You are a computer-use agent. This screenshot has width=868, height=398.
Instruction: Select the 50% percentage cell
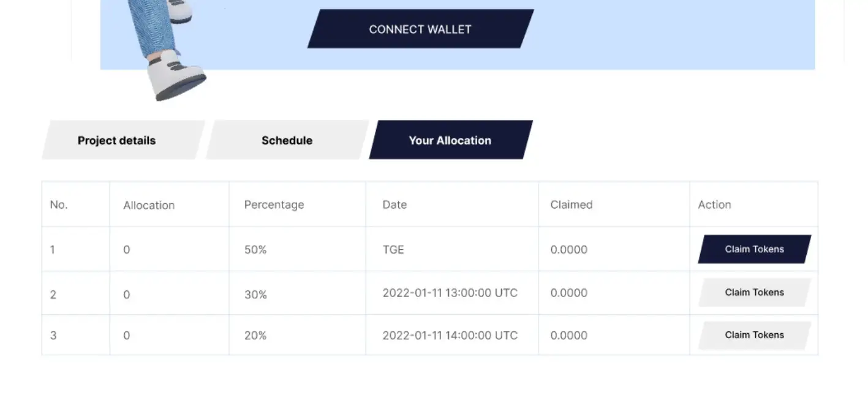pos(255,250)
